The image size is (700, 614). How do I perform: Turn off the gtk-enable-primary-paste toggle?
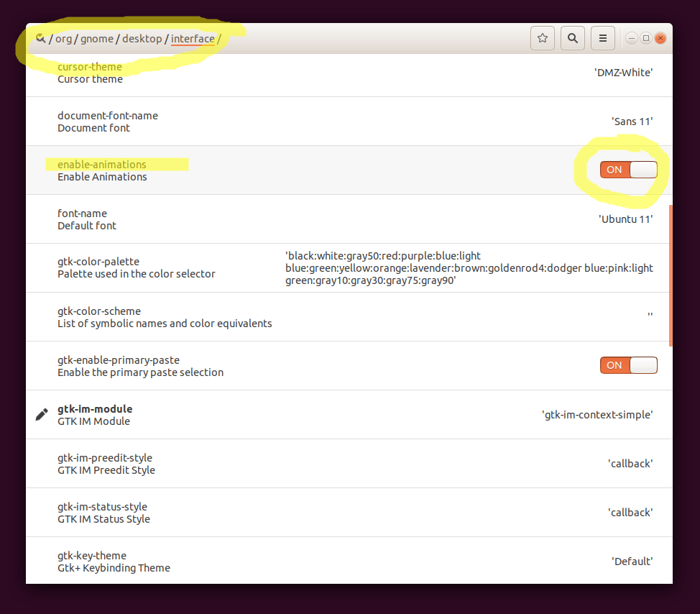pyautogui.click(x=628, y=365)
